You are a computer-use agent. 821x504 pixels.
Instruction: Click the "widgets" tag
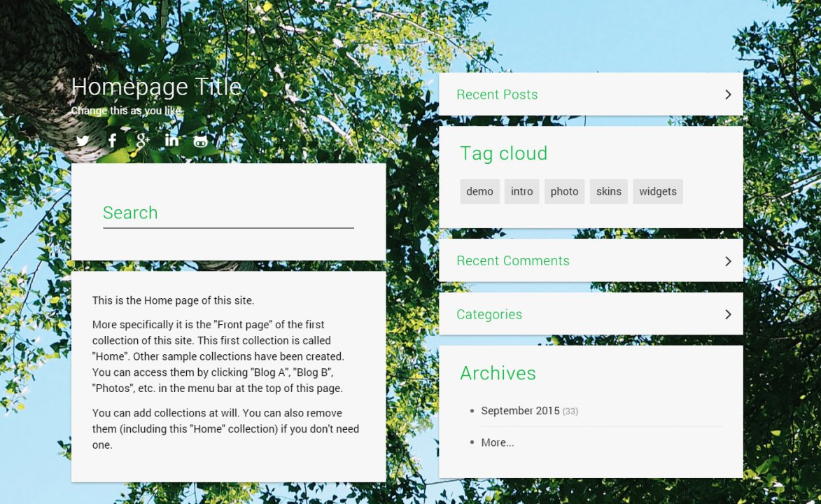[658, 191]
